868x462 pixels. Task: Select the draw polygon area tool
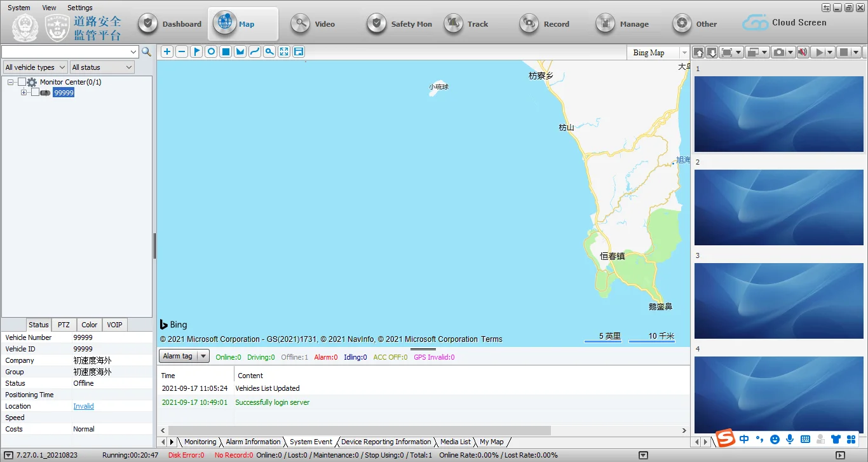pos(240,52)
